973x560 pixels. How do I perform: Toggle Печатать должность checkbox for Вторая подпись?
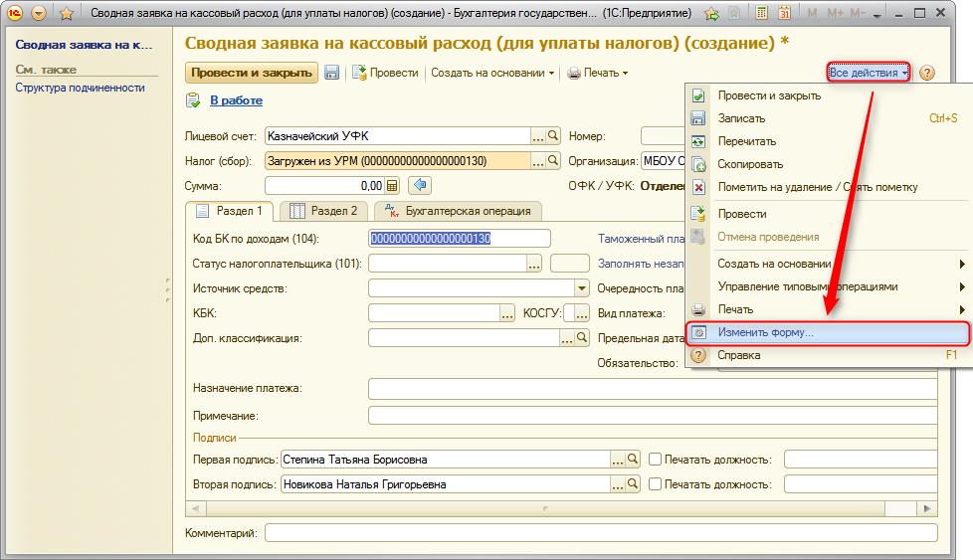click(655, 483)
